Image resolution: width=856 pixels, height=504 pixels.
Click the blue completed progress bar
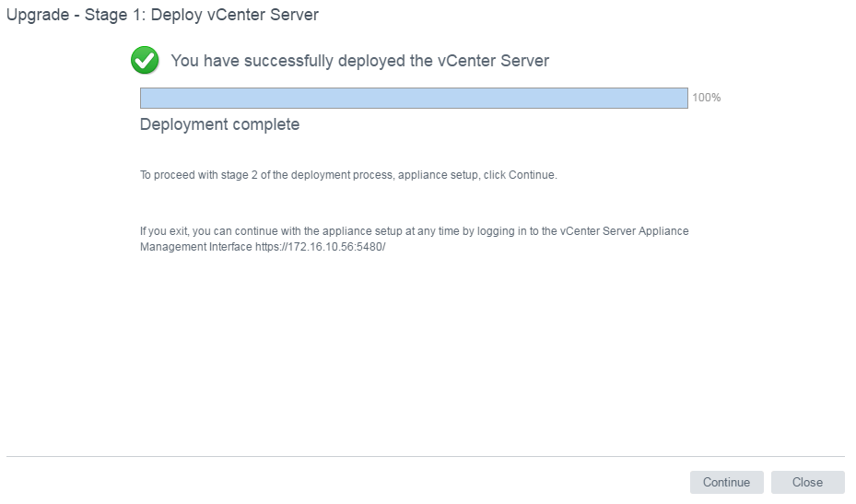(414, 98)
